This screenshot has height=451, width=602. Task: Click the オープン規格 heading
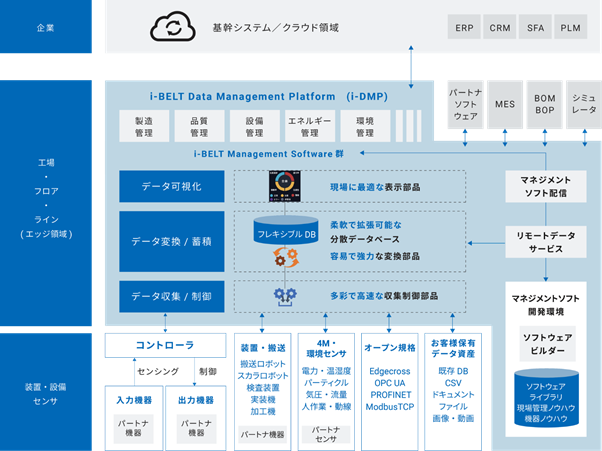390,348
